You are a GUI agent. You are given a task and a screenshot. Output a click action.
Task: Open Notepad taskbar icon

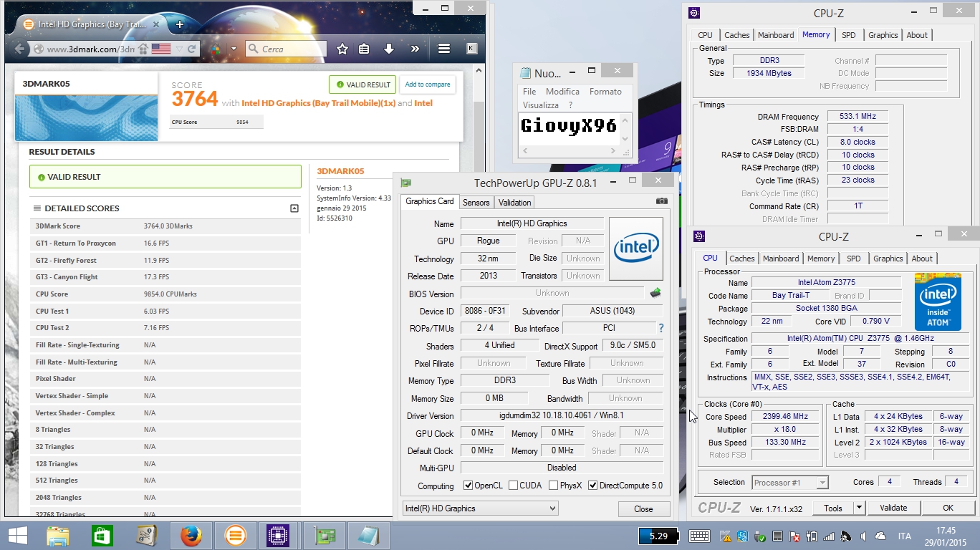point(368,535)
